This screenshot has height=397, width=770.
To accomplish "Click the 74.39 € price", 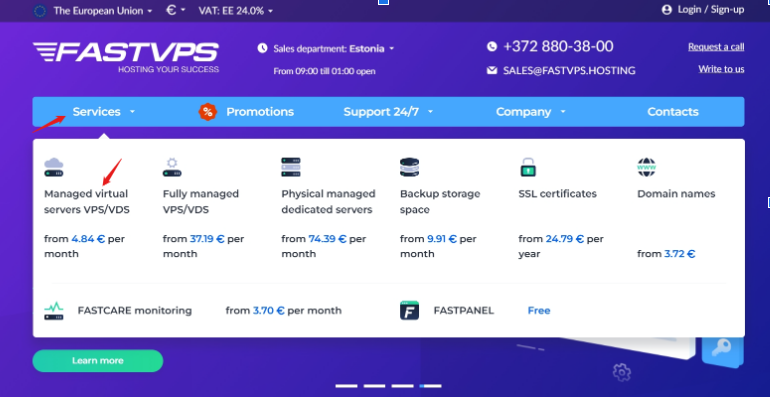I will click(x=328, y=239).
